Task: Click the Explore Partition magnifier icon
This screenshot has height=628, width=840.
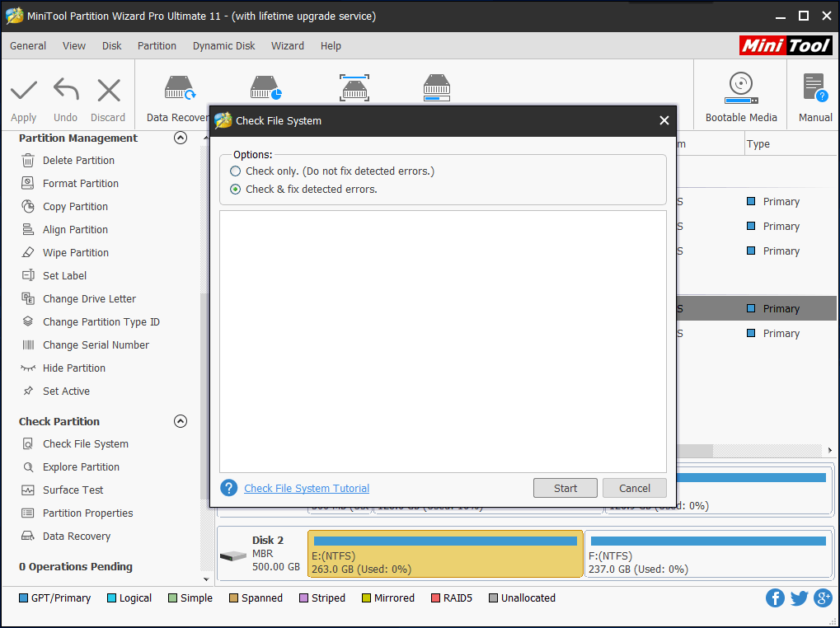Action: pos(28,466)
